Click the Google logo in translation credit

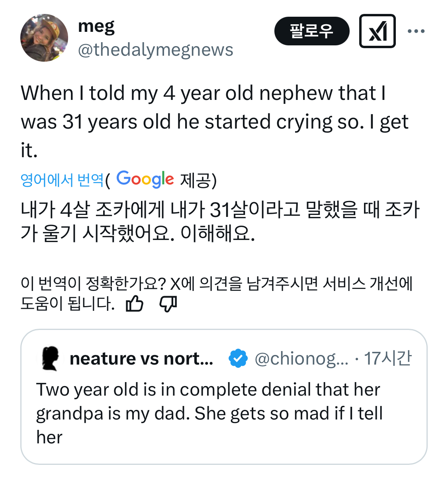[x=145, y=179]
